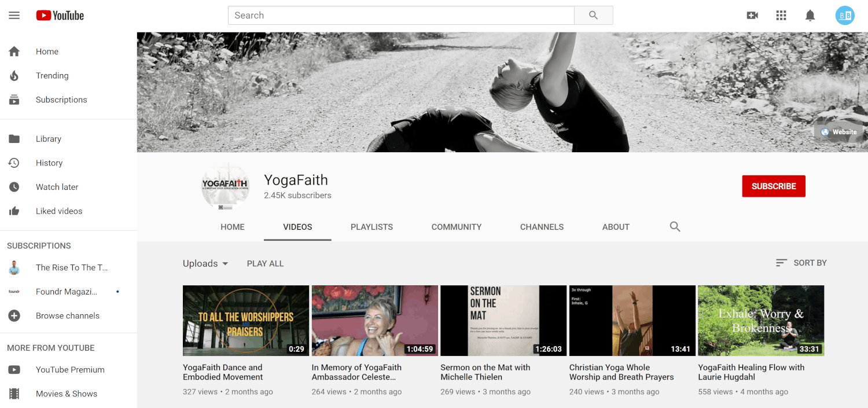Click the YogaFaith channel avatar
868x408 pixels.
225,186
